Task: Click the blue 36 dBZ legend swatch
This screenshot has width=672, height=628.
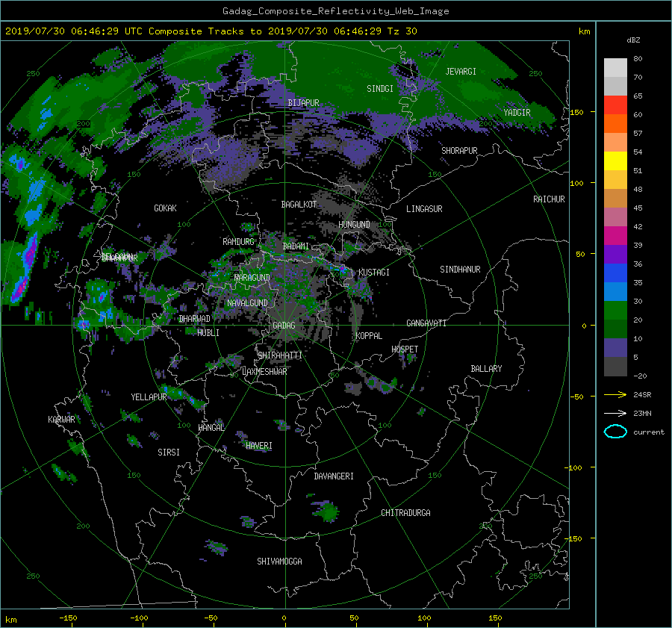Action: coord(615,273)
